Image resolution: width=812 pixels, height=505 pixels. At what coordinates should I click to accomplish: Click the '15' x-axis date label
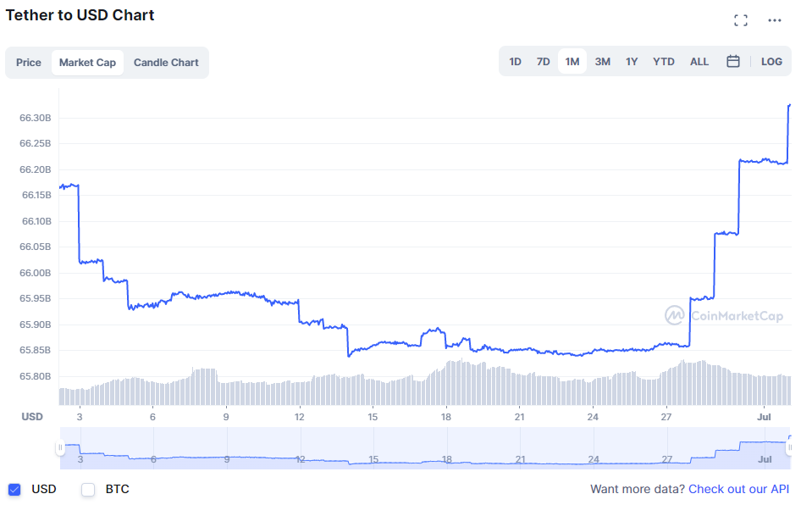click(x=373, y=417)
